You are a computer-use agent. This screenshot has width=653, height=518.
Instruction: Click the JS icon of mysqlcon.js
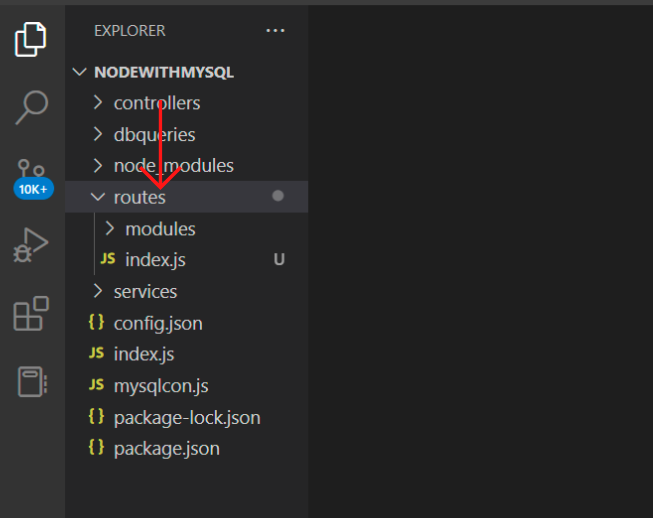click(x=96, y=385)
